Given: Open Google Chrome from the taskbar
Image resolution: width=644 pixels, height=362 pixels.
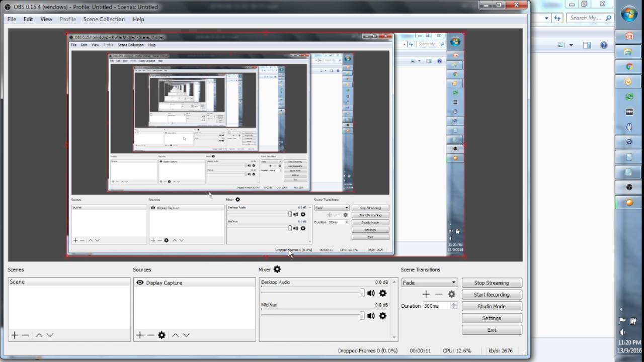Looking at the screenshot, I should click(629, 66).
